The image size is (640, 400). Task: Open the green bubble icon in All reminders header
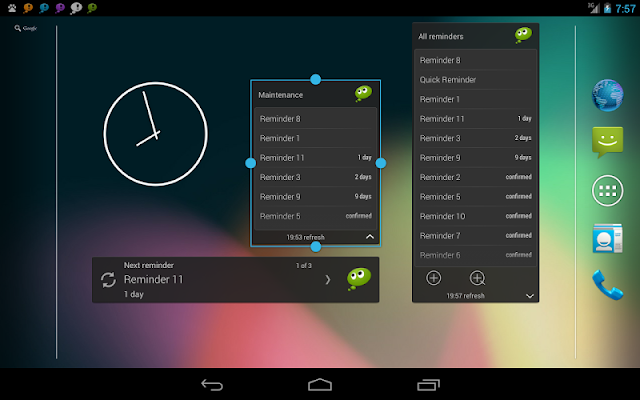tap(523, 35)
